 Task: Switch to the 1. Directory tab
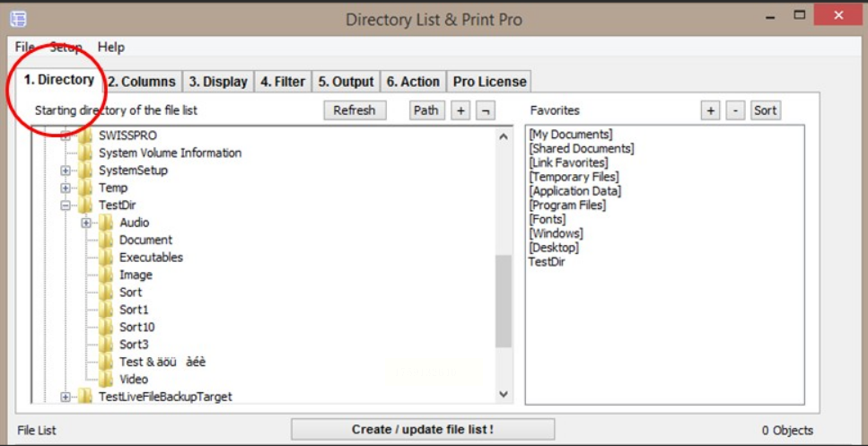pyautogui.click(x=58, y=80)
